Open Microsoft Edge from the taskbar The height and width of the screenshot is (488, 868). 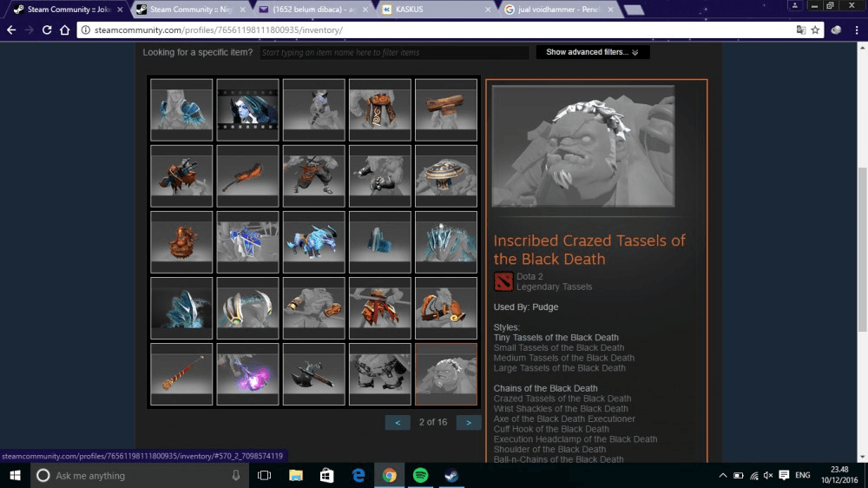(358, 475)
